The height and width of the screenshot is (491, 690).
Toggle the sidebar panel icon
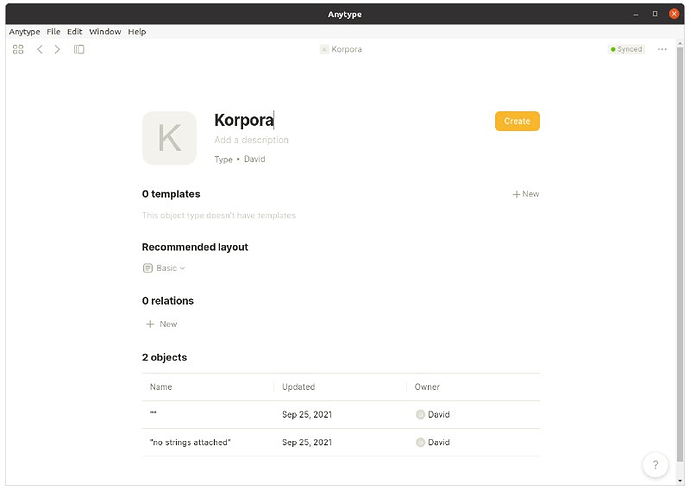(79, 49)
